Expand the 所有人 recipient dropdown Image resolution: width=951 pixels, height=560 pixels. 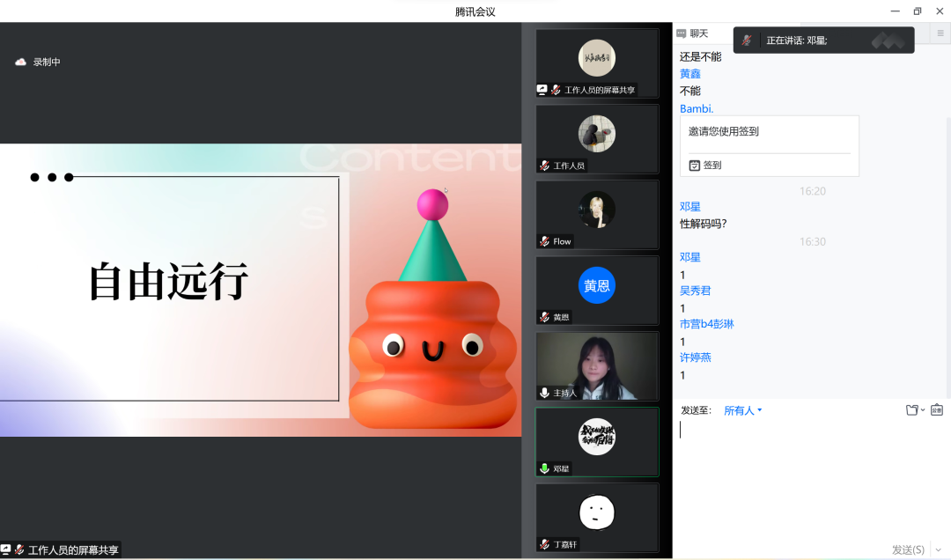[742, 410]
